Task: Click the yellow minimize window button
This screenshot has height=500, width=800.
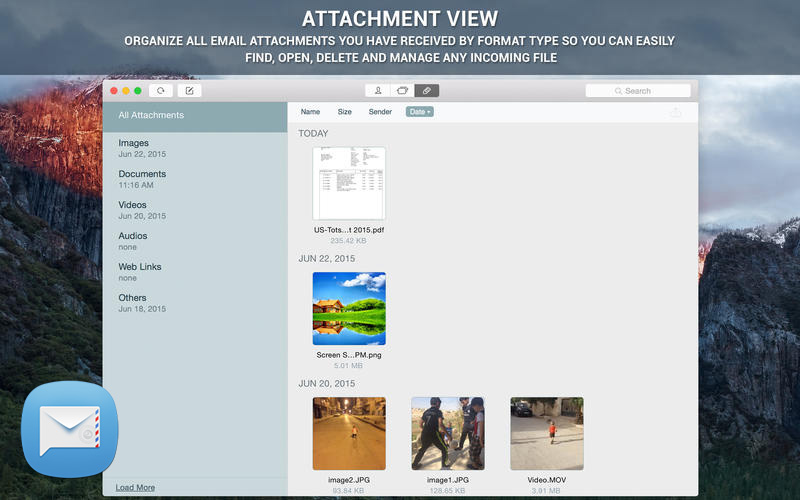Action: point(126,91)
